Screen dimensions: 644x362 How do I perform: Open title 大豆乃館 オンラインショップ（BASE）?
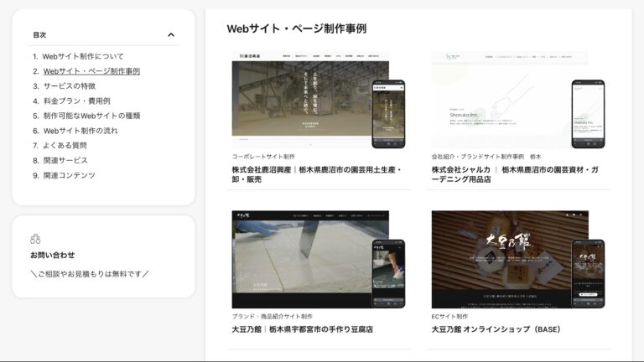point(496,329)
